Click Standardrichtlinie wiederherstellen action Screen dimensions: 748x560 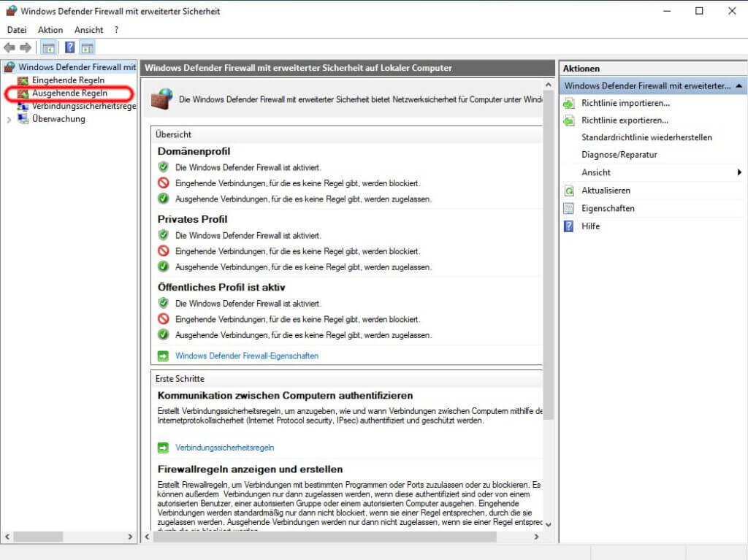(x=646, y=137)
